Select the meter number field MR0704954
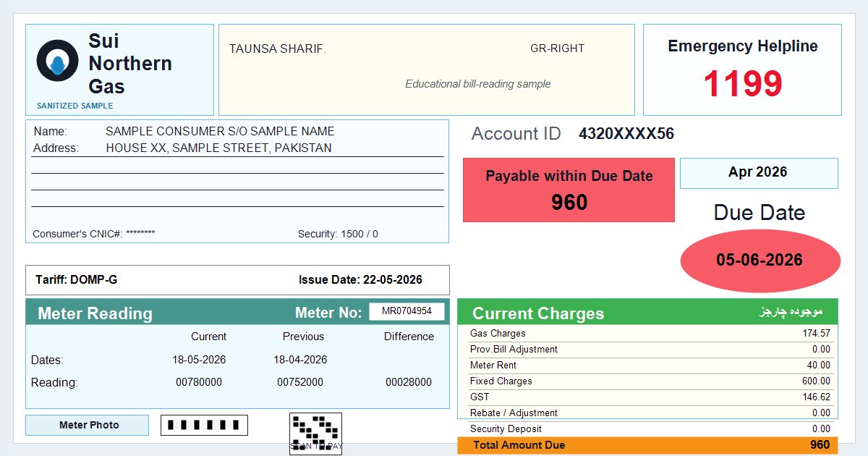The height and width of the screenshot is (456, 868). [x=407, y=311]
